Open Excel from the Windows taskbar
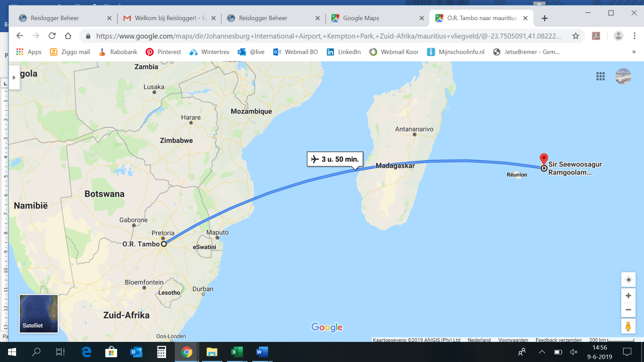Viewport: 644px width, 362px height. coord(237,352)
